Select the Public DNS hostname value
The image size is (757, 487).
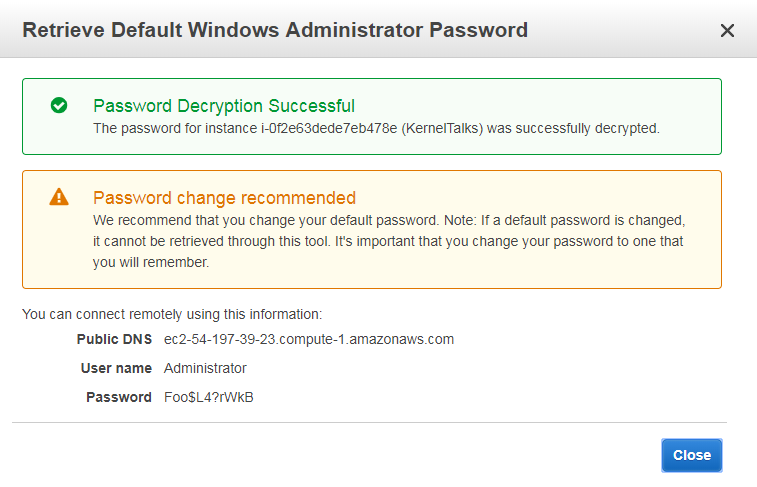[309, 339]
